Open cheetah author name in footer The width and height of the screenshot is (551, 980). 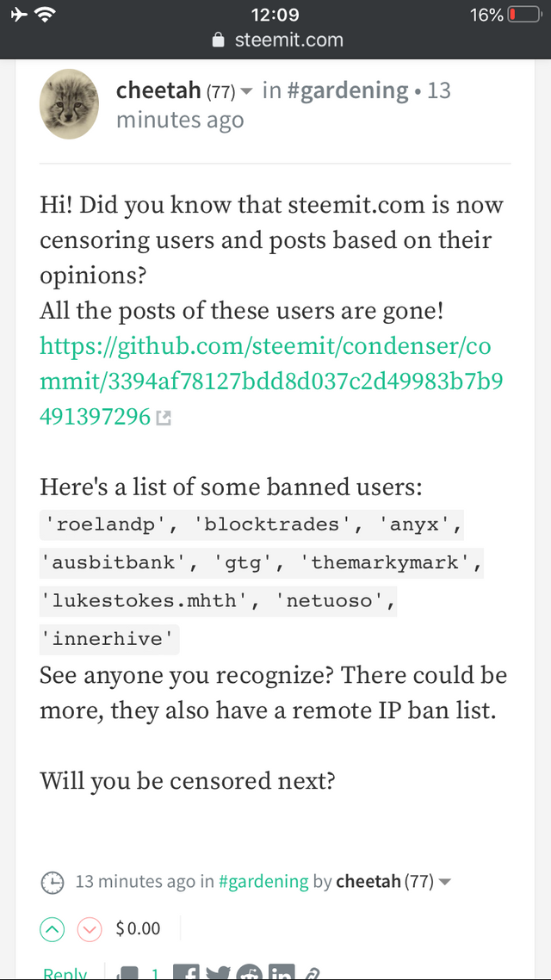tap(368, 882)
